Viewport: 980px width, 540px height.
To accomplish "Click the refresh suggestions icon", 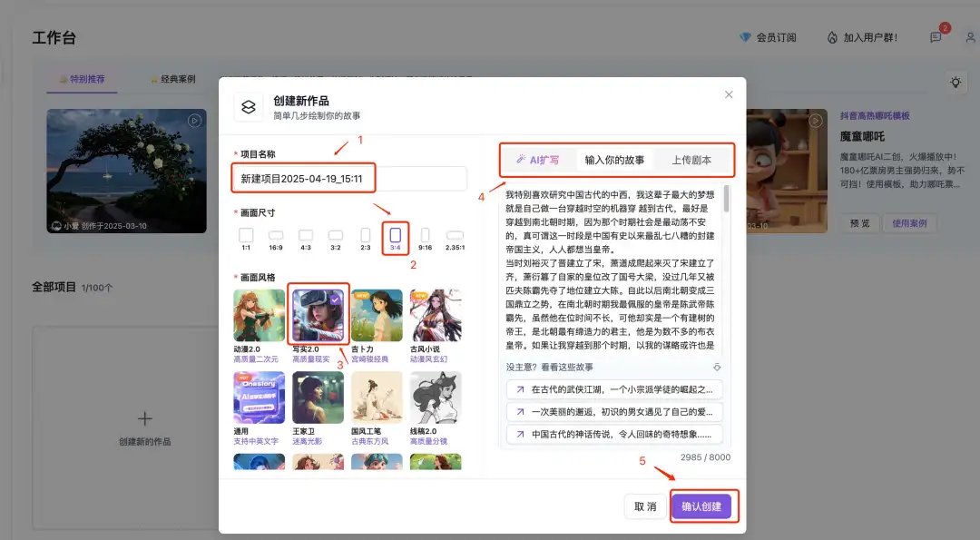I will point(717,367).
